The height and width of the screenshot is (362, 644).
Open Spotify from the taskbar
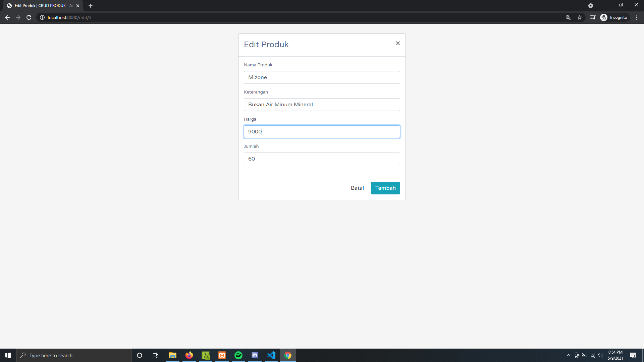click(x=238, y=355)
